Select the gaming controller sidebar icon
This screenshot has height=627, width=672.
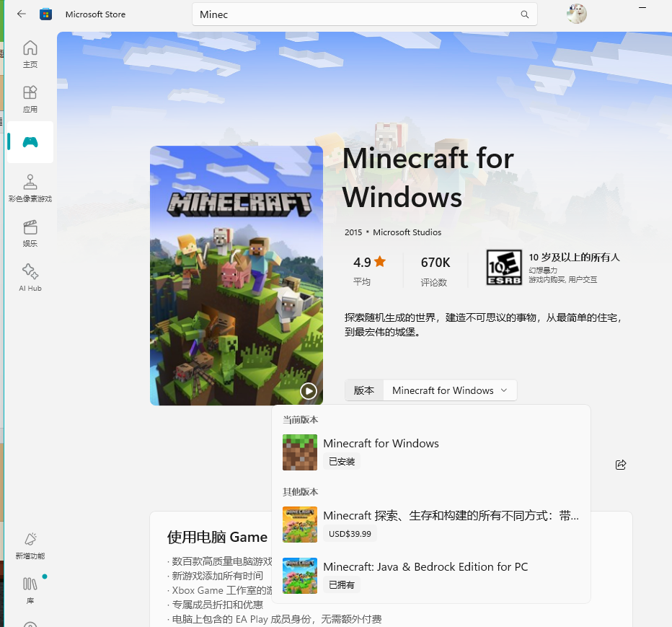click(x=30, y=142)
